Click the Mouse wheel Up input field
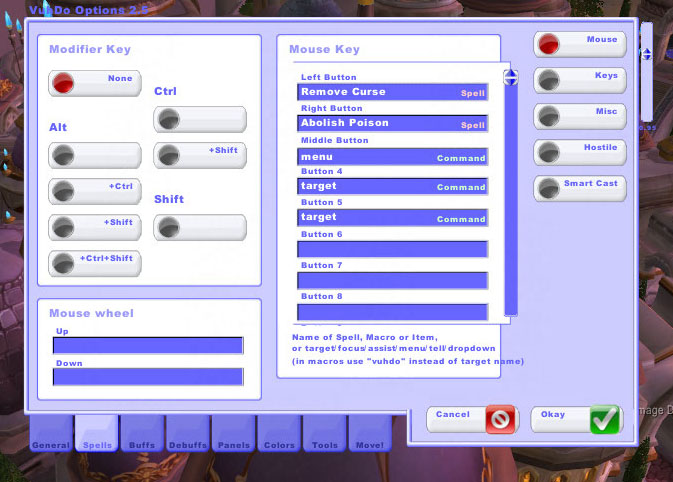The image size is (673, 482). (148, 346)
